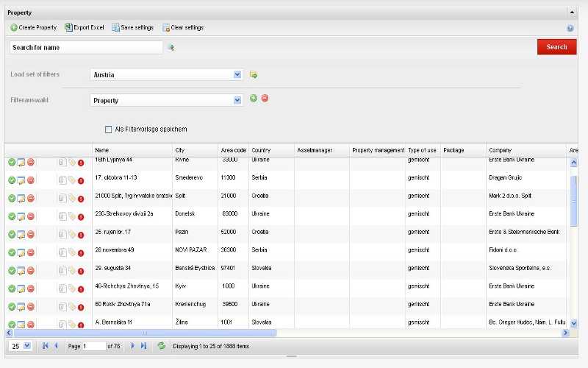588x368 pixels.
Task: Click edit note icon in 25. rujan row
Action: pyautogui.click(x=21, y=235)
